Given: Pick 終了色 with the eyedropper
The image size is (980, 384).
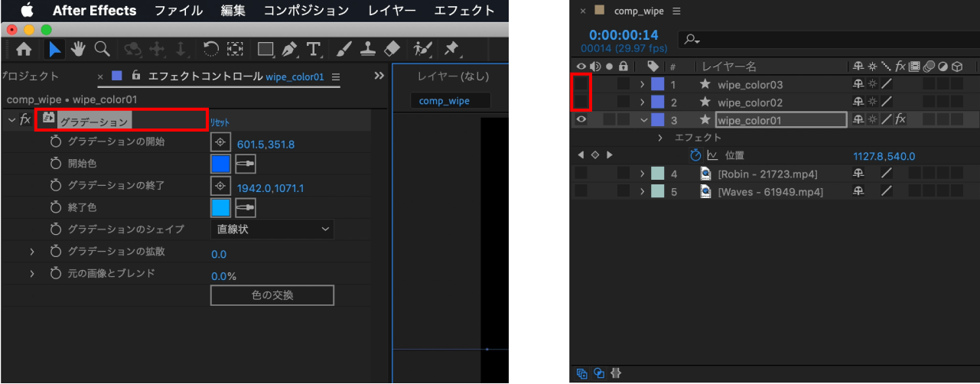Looking at the screenshot, I should click(x=245, y=207).
